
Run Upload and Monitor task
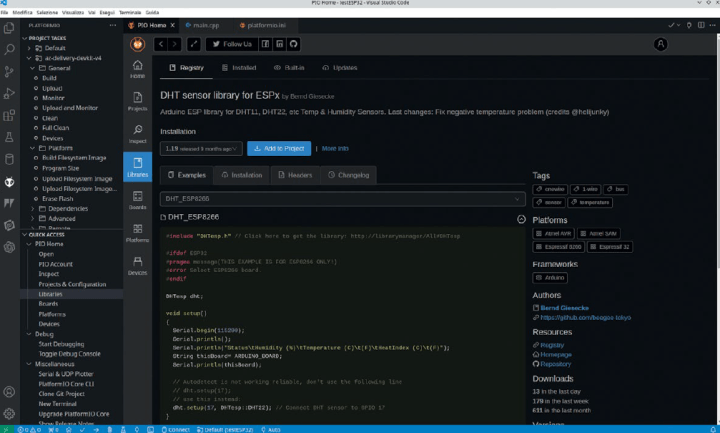click(x=69, y=107)
